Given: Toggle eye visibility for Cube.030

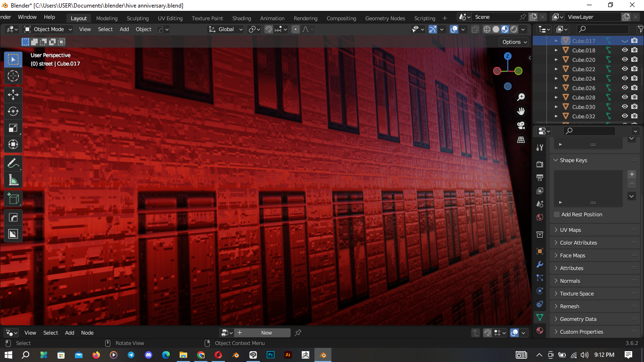Looking at the screenshot, I should (625, 107).
